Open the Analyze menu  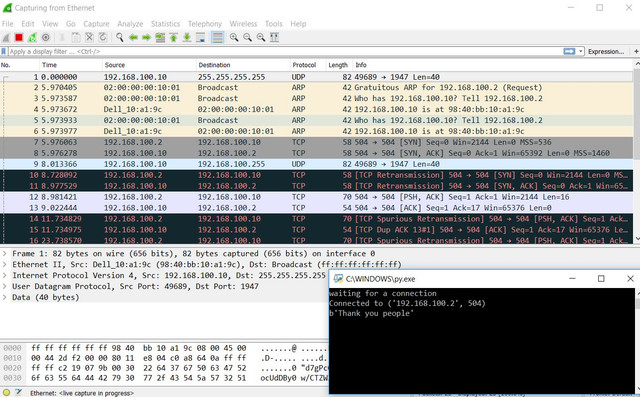click(x=130, y=24)
